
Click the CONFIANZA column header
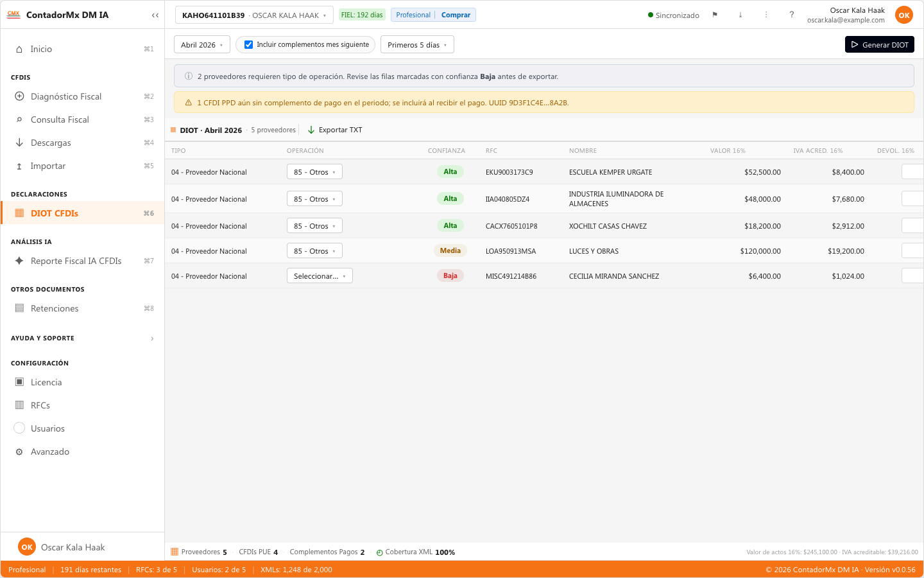[x=447, y=150]
